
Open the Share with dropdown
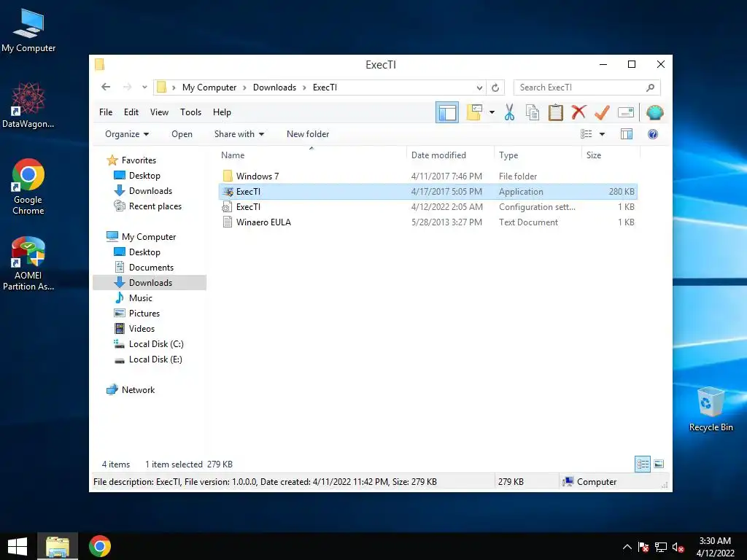pyautogui.click(x=239, y=134)
